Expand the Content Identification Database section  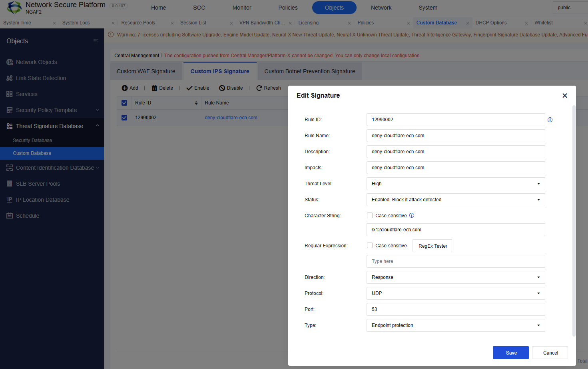[x=98, y=168]
